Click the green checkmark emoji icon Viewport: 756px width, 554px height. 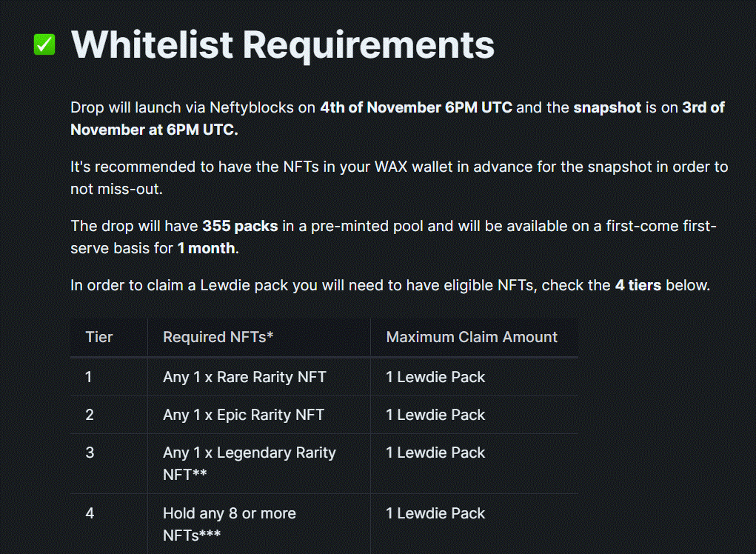point(44,44)
